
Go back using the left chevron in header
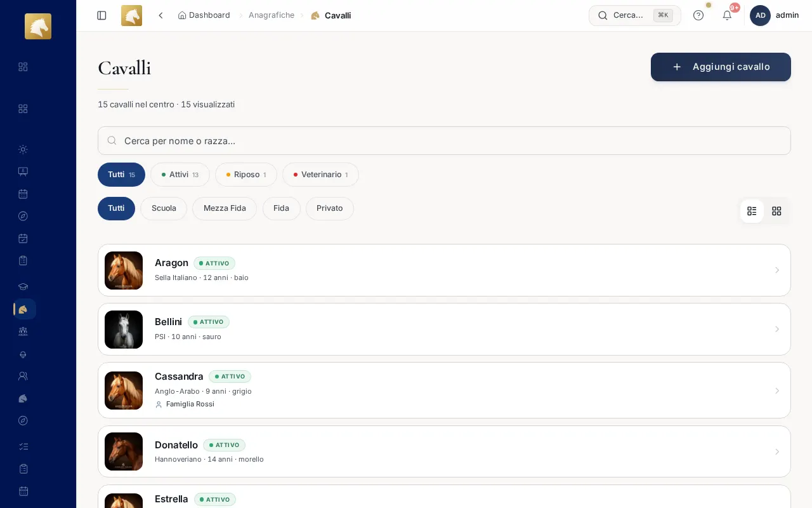pos(160,15)
